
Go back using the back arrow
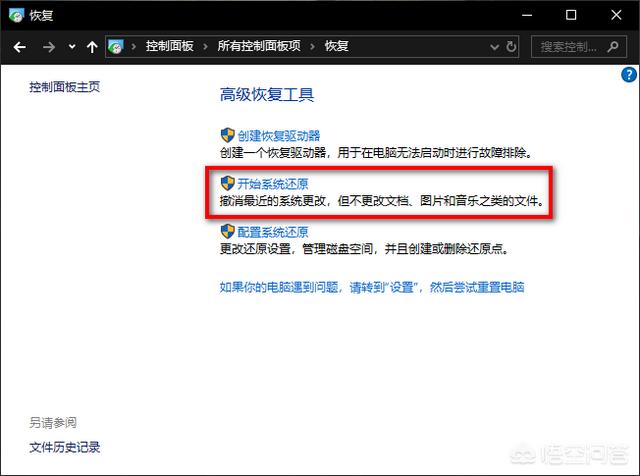[19, 47]
